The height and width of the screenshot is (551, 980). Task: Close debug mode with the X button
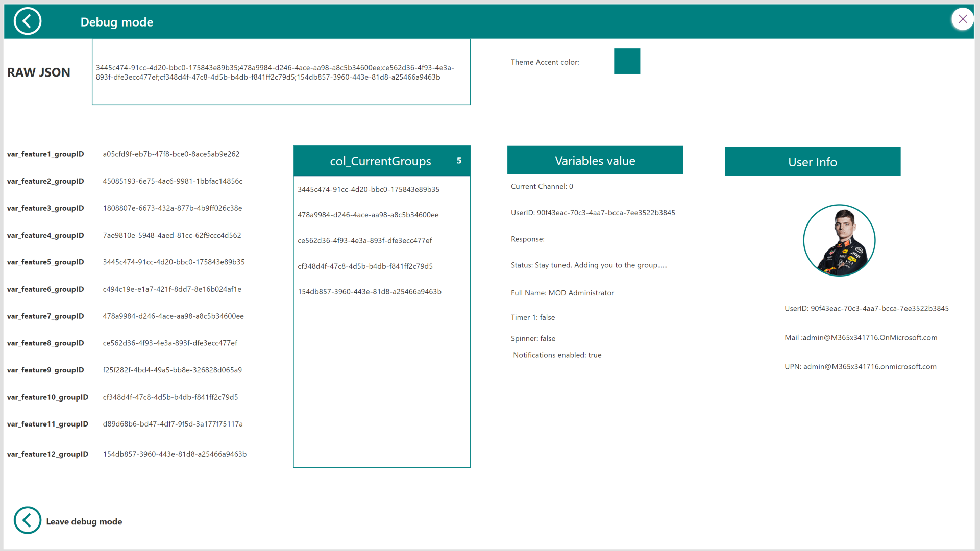pos(963,19)
